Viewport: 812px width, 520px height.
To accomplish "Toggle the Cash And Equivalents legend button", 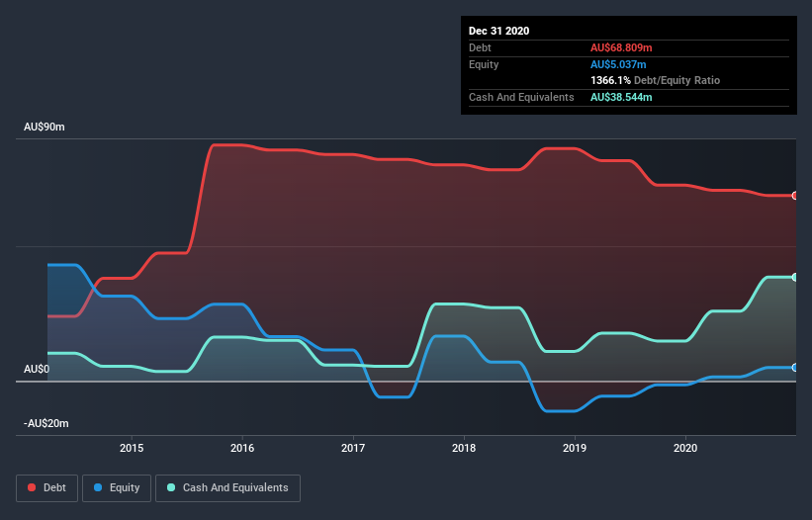I will (x=227, y=488).
